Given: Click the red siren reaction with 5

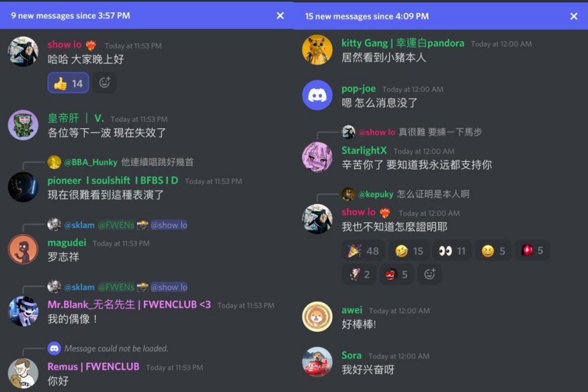Looking at the screenshot, I should [532, 251].
